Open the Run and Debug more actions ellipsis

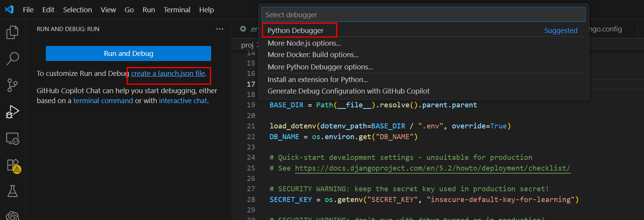click(220, 29)
